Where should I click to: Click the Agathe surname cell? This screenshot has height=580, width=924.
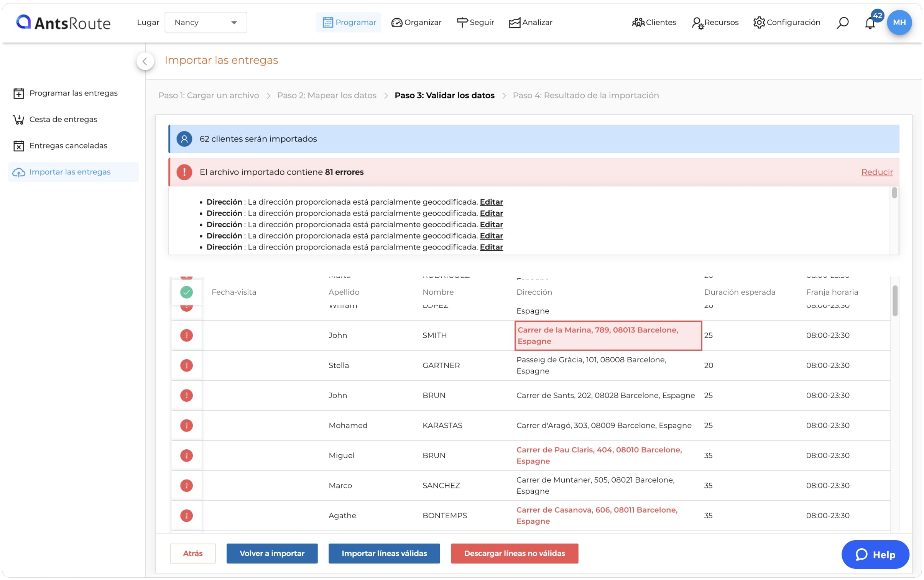[x=342, y=516]
